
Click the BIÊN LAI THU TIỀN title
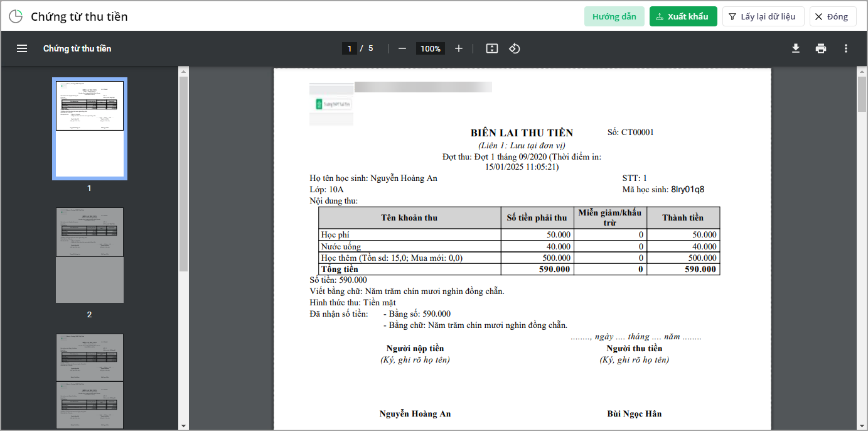tap(522, 133)
